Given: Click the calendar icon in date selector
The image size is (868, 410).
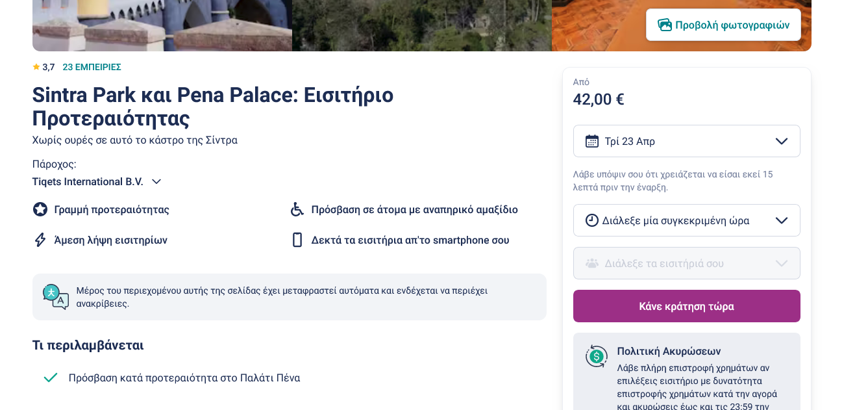Looking at the screenshot, I should coord(591,141).
